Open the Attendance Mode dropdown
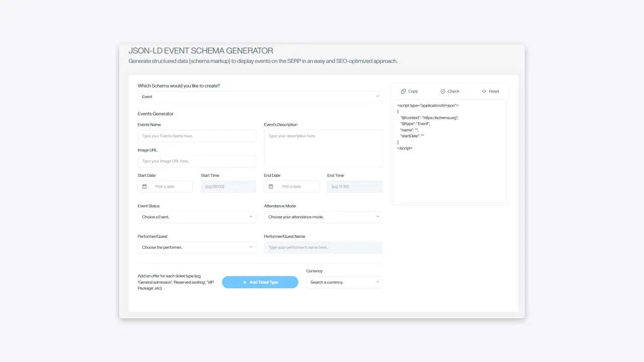 tap(323, 217)
